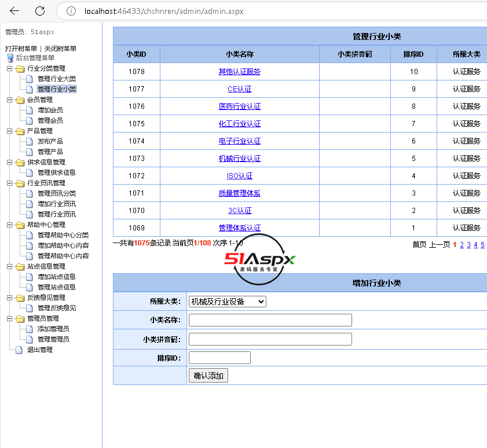Click 打开树菜单 link
487x448 pixels.
pyautogui.click(x=21, y=49)
